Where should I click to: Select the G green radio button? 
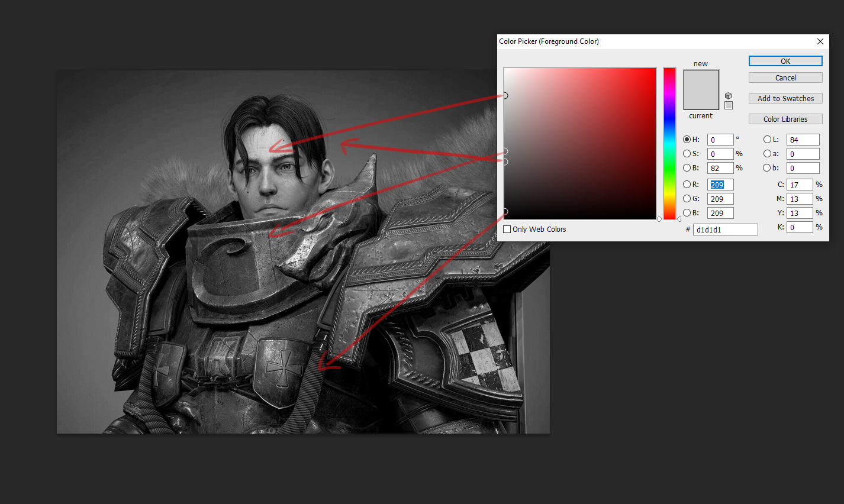tap(687, 199)
